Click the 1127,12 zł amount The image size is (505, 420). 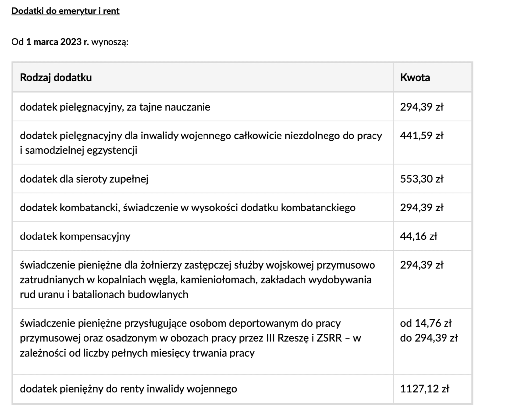tap(424, 389)
